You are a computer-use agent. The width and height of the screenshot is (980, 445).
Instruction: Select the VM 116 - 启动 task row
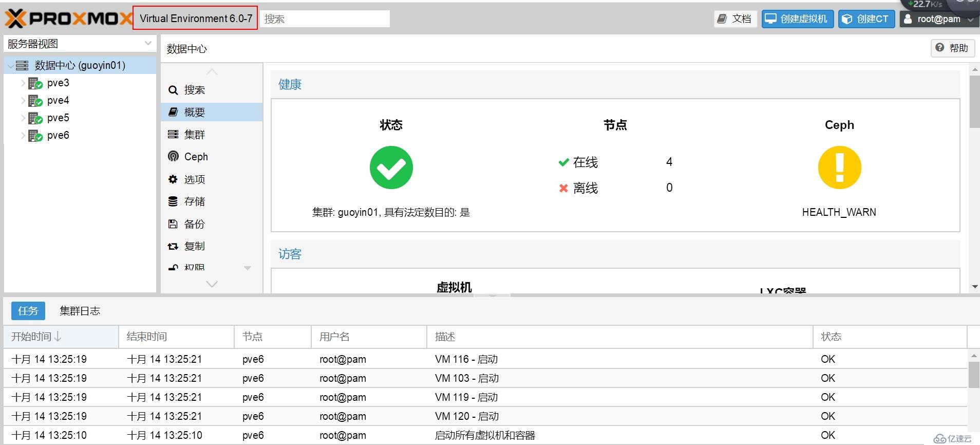[485, 359]
